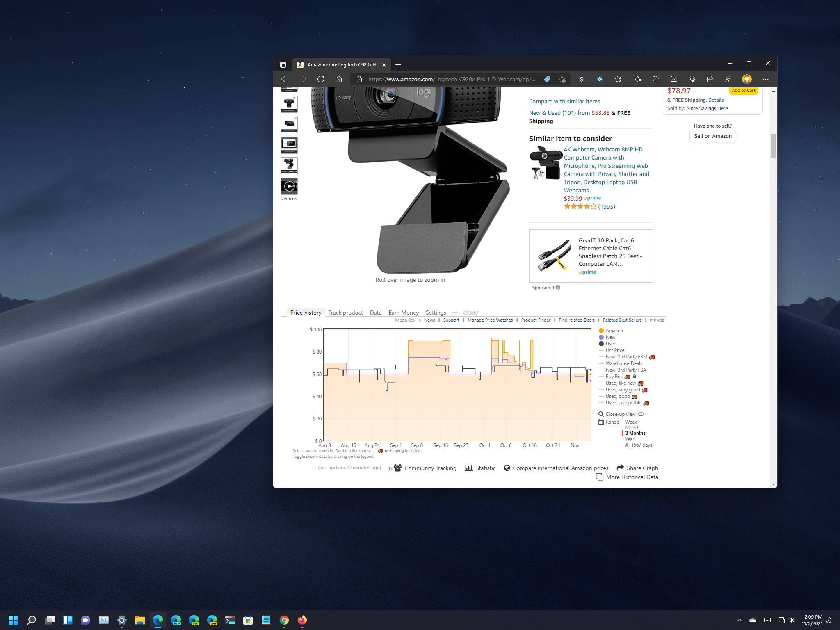The image size is (840, 630).
Task: Click the Sell on Amazon button
Action: point(713,136)
